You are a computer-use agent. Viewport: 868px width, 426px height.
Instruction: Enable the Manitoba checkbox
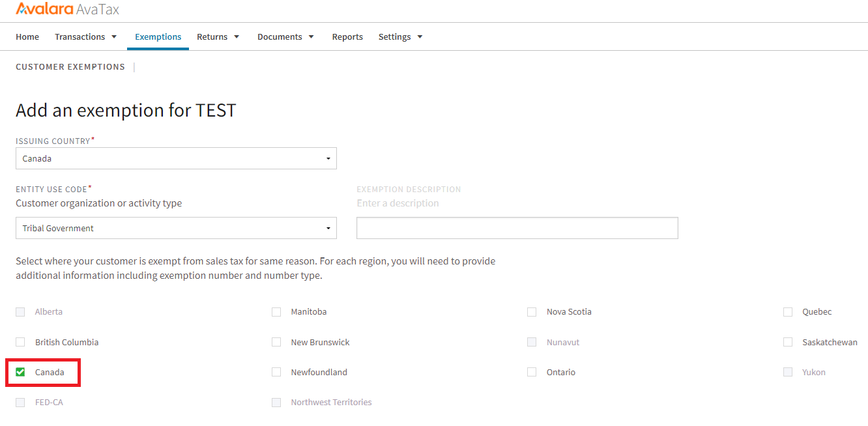[x=276, y=312]
